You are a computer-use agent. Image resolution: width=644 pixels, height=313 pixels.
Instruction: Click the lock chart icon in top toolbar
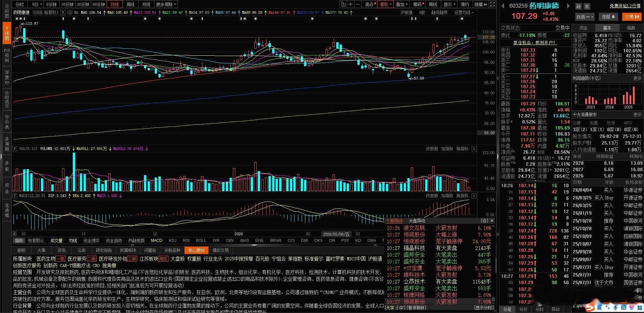point(343,4)
